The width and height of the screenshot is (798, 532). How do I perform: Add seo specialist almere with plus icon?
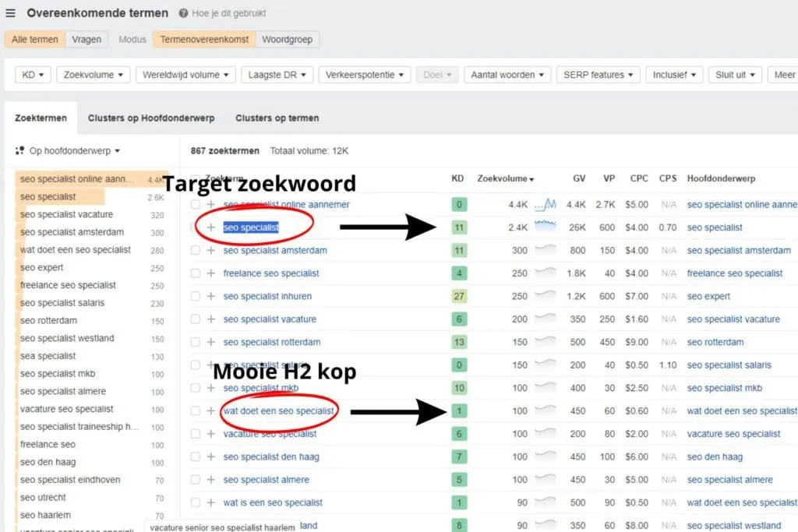pos(211,479)
